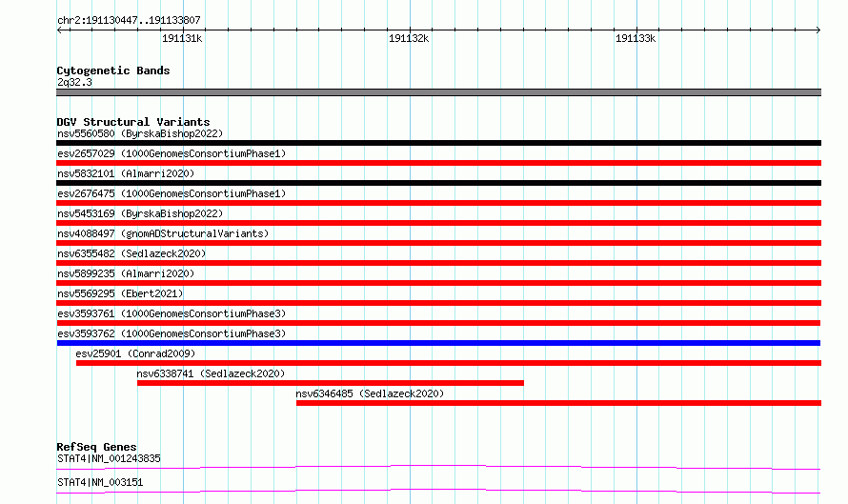Image resolution: width=848 pixels, height=504 pixels.
Task: Click the chr2:191130447..191133807 coordinate label
Action: (129, 20)
